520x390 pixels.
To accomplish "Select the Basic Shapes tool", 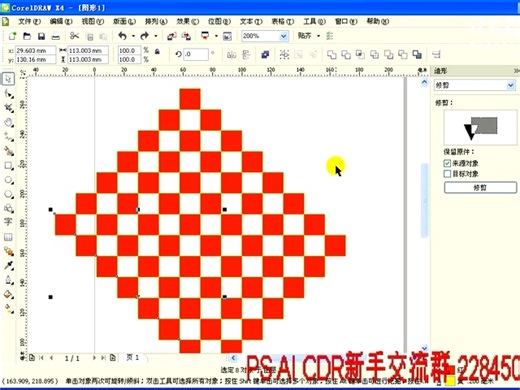I will point(8,208).
